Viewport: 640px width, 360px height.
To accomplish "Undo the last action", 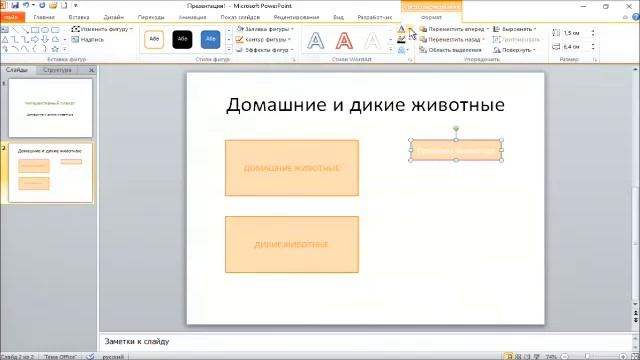I will (26, 5).
